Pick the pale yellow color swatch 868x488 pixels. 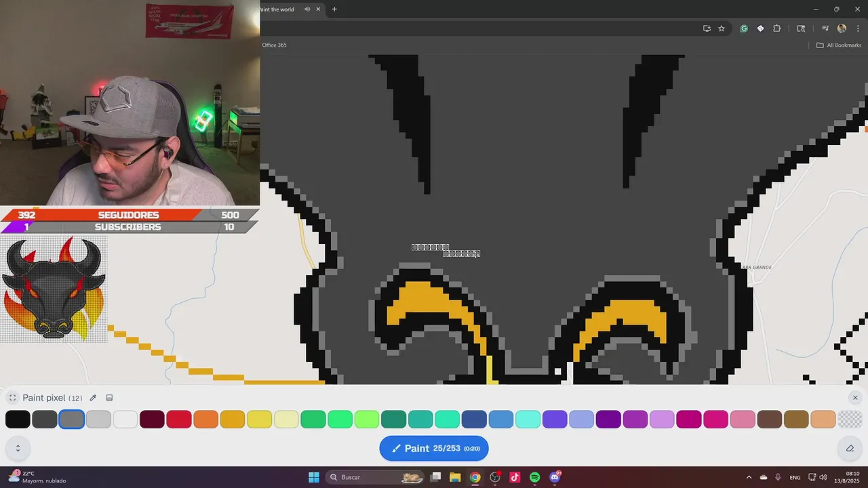click(286, 419)
